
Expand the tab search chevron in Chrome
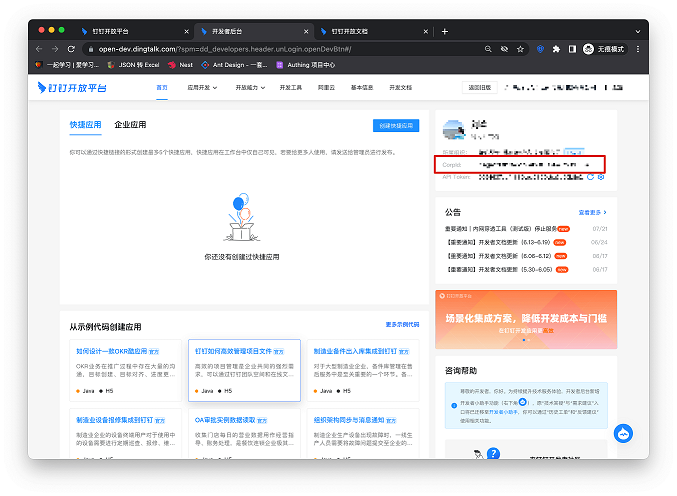636,31
